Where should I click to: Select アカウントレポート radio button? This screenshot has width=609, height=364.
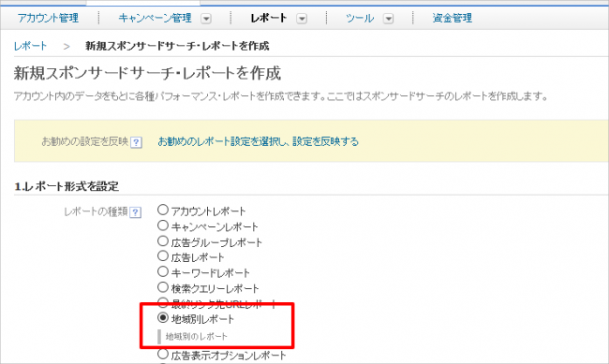tap(163, 210)
